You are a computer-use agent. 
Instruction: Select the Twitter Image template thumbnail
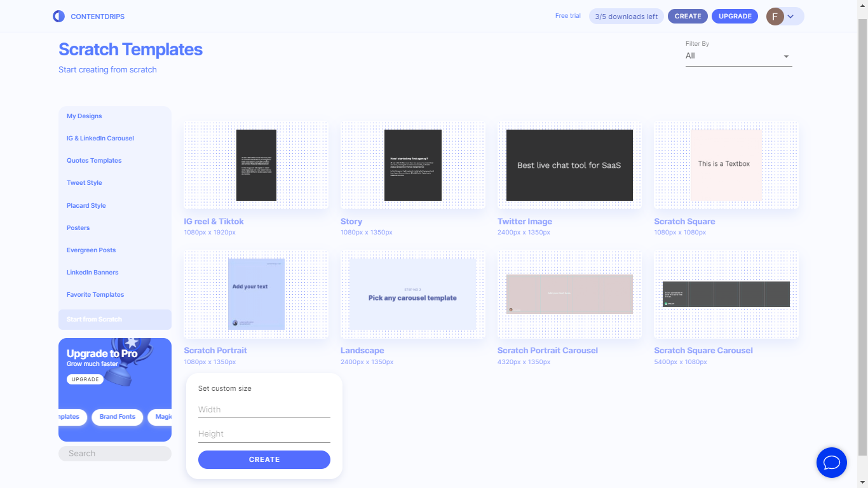pos(569,165)
